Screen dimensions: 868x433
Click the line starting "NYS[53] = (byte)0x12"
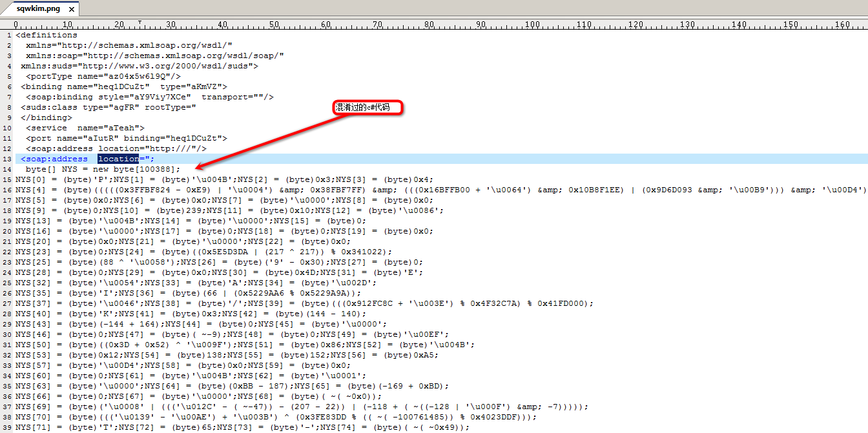tap(227, 355)
